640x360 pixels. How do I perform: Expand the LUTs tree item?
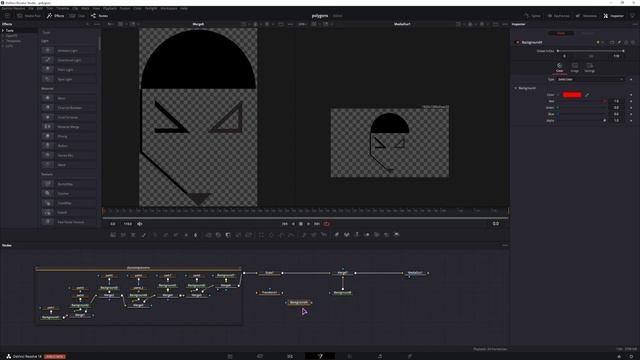pos(3,46)
